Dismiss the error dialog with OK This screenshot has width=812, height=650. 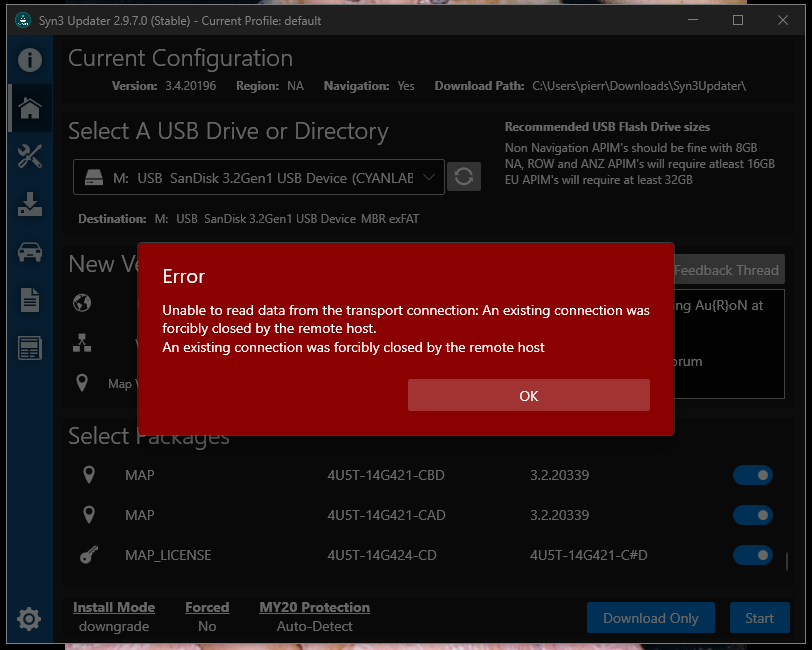[528, 395]
